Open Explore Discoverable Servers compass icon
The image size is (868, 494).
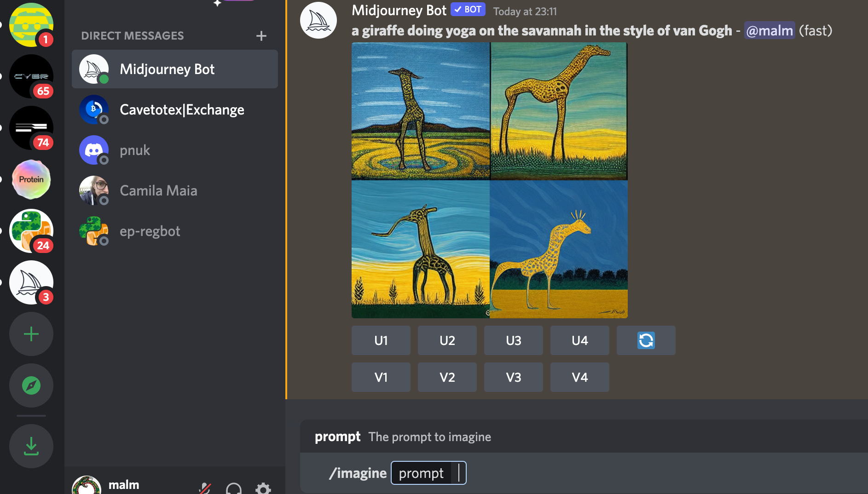tap(31, 385)
